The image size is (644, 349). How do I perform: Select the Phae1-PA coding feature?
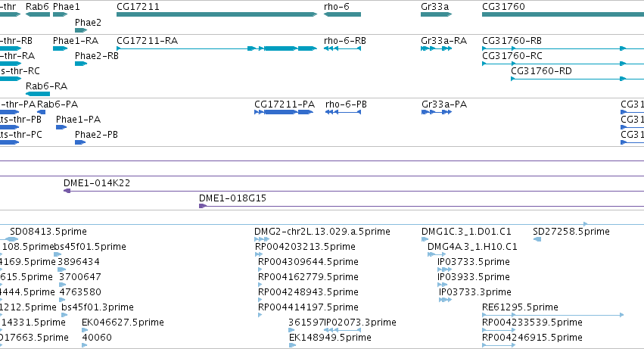[x=61, y=127]
